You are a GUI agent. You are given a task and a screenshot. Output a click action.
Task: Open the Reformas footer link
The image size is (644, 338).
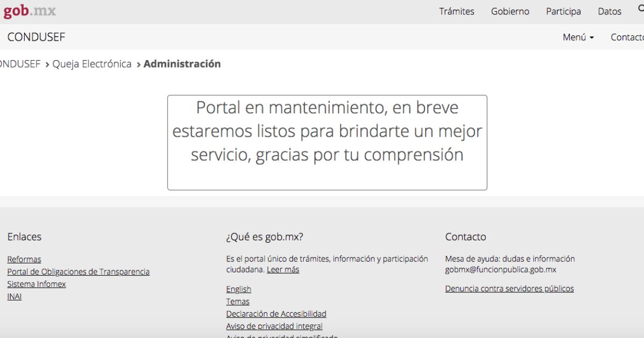[x=24, y=259]
